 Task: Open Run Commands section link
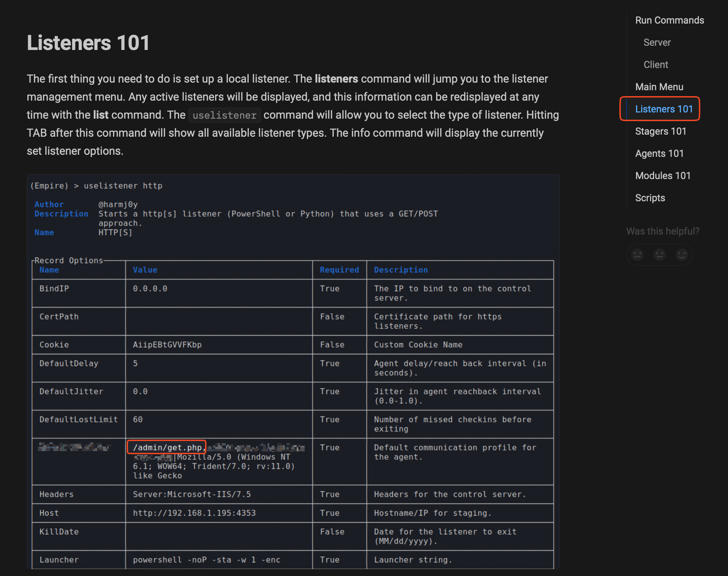(670, 20)
